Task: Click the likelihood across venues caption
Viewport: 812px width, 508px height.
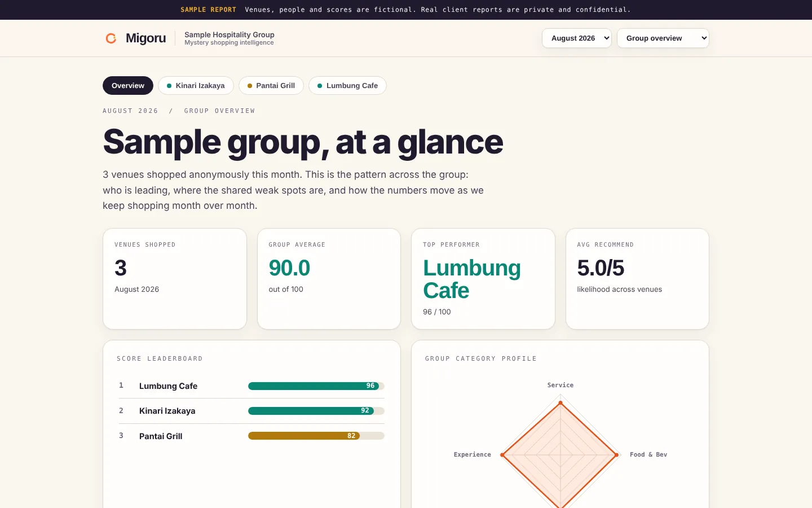Action: pyautogui.click(x=619, y=289)
